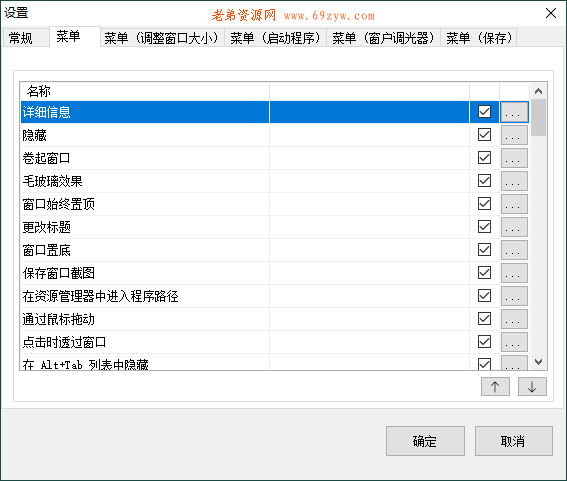Click the list scroll down arrow
567x481 pixels.
click(x=538, y=362)
